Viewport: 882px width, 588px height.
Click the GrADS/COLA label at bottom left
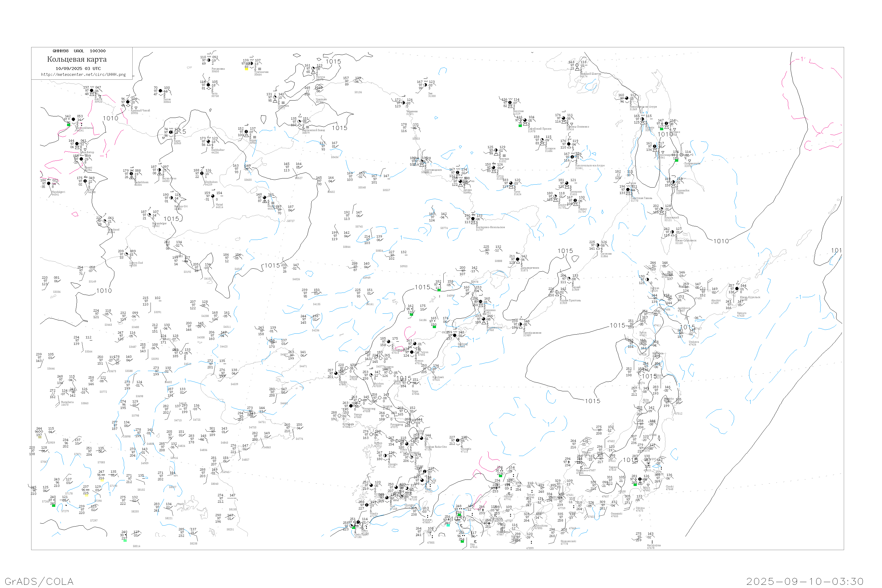click(39, 581)
